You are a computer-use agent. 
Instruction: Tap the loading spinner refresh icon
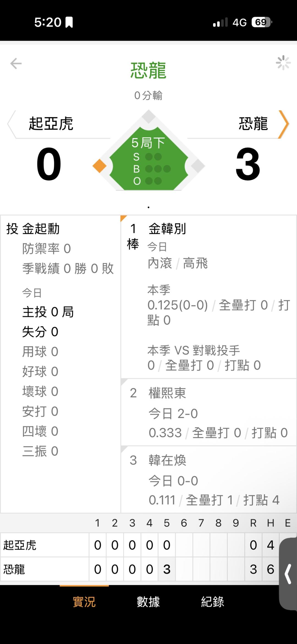click(283, 63)
